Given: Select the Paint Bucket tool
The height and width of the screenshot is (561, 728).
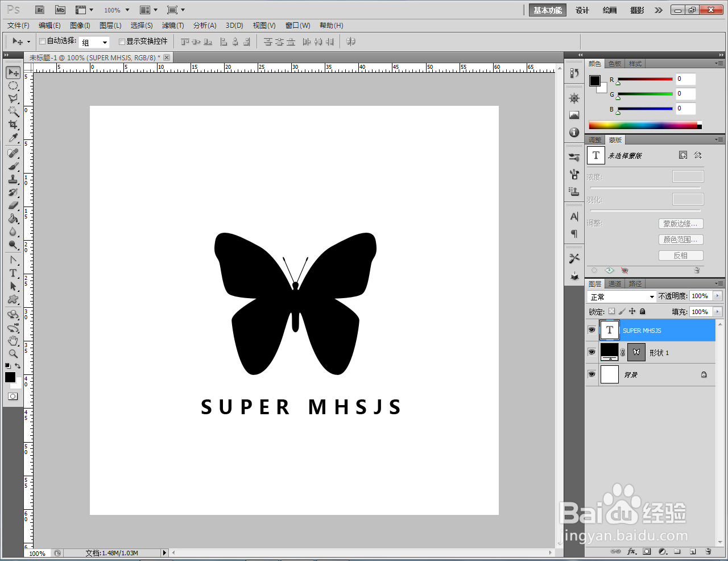Looking at the screenshot, I should pos(13,218).
